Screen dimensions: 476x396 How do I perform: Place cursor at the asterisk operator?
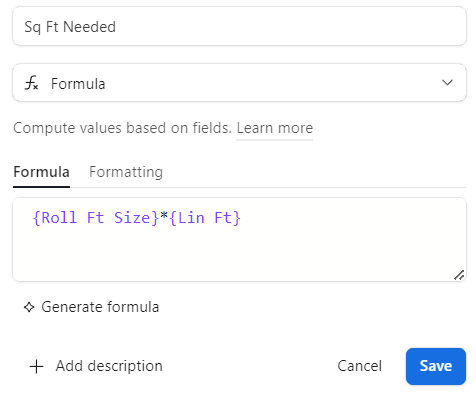click(x=164, y=216)
